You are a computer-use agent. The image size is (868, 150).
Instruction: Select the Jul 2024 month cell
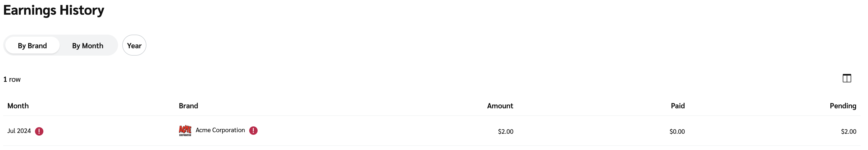coord(19,131)
